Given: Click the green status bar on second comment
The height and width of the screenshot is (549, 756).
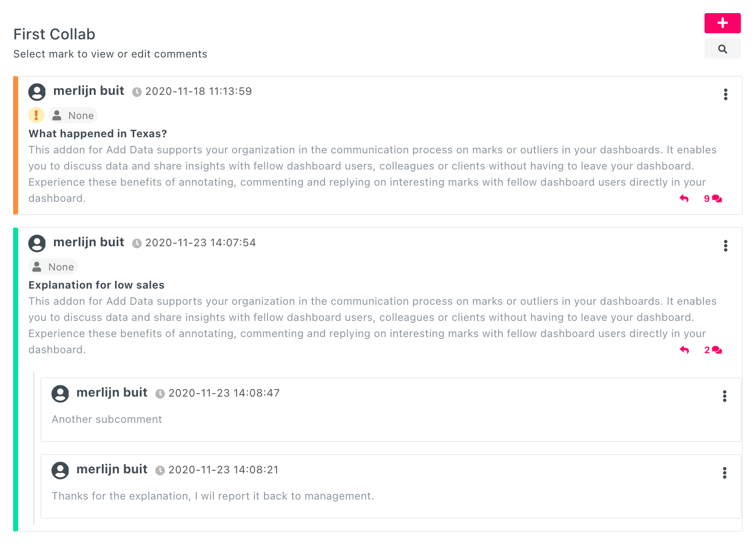Looking at the screenshot, I should click(x=16, y=379).
